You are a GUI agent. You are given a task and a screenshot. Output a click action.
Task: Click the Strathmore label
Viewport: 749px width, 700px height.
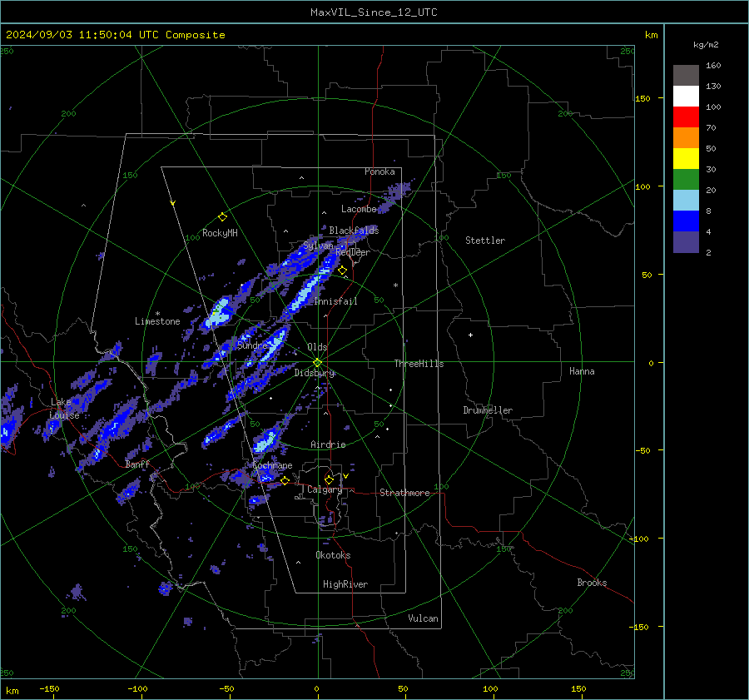[404, 493]
